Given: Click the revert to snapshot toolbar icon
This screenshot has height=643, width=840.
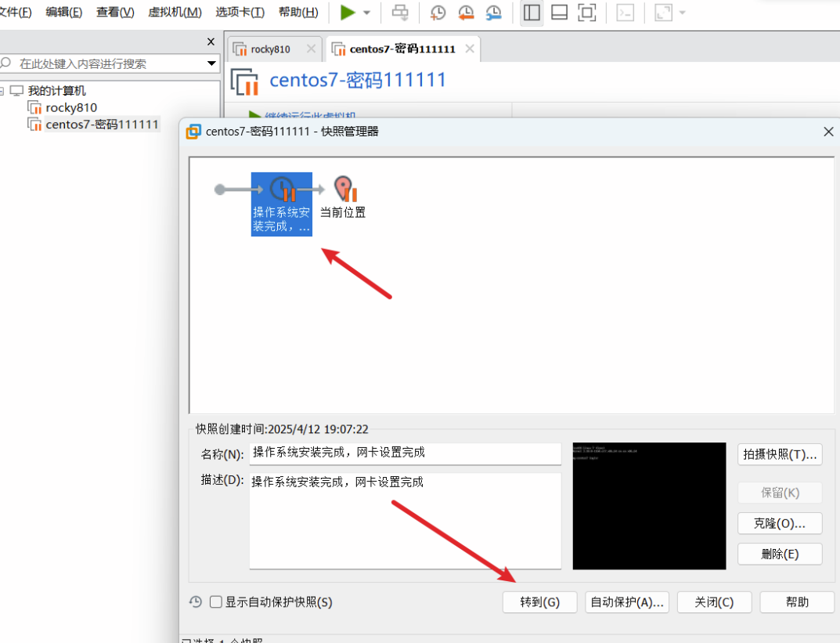Looking at the screenshot, I should (x=466, y=13).
